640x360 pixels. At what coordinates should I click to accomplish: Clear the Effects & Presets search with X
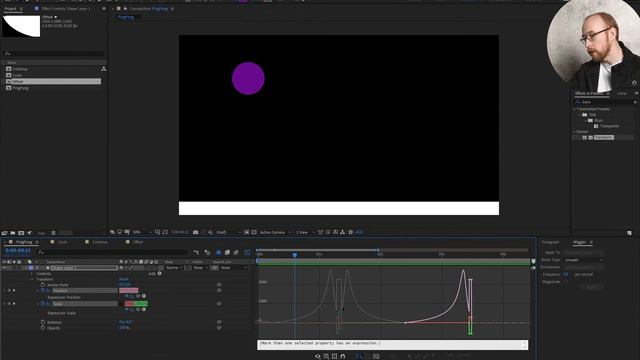[635, 102]
